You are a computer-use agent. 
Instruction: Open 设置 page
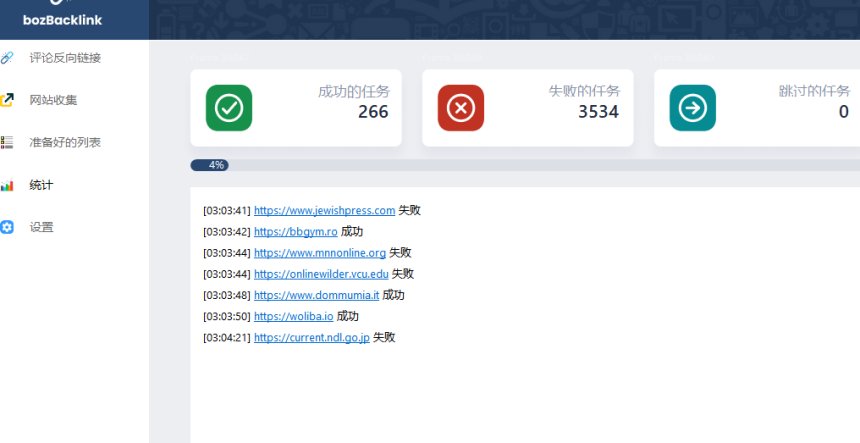point(41,227)
